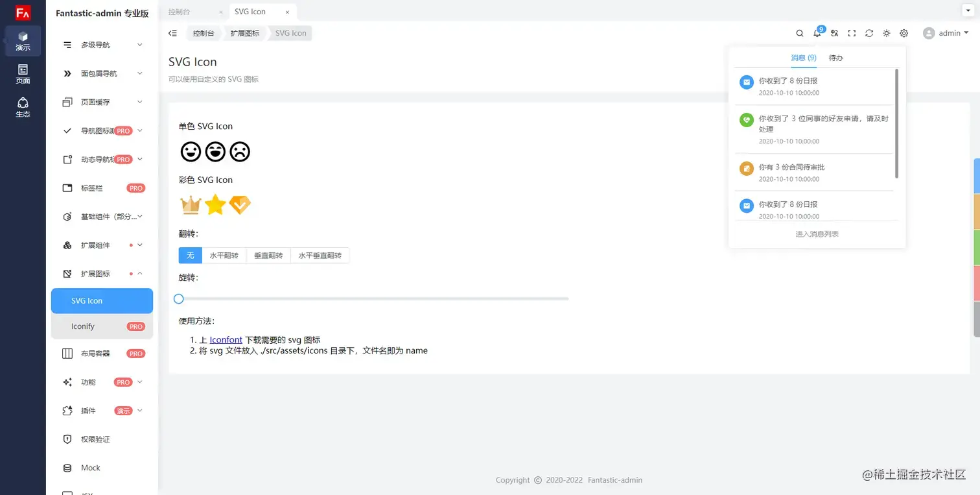Expand the 面包屑导航 menu
Screen dimensions: 980x495
point(102,73)
